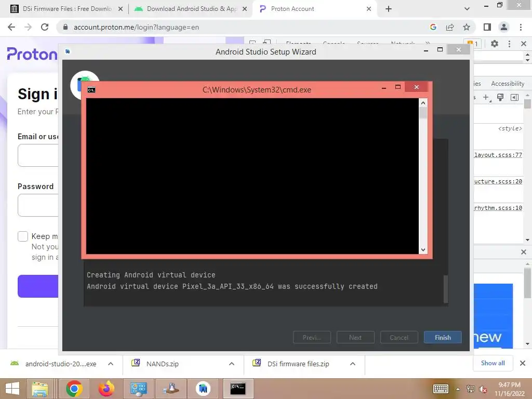Click the Proton logo
532x399 pixels.
click(x=32, y=54)
